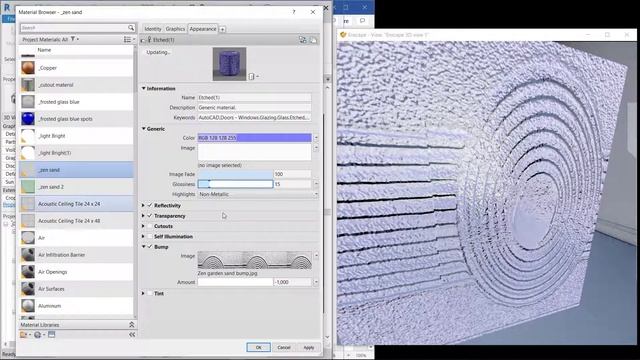Click the duplicate asset icon beside Etched(1)

pos(313,40)
